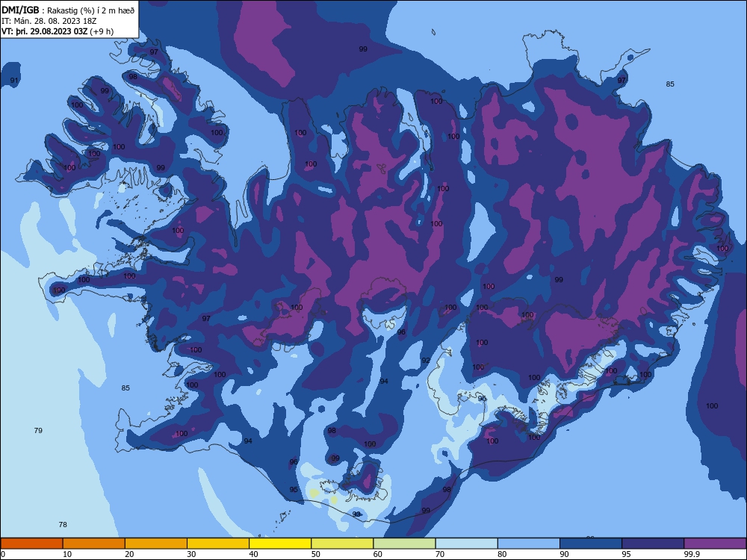Screen dimensions: 747x560
Task: Click the legend scale label 30
Action: coord(191,554)
